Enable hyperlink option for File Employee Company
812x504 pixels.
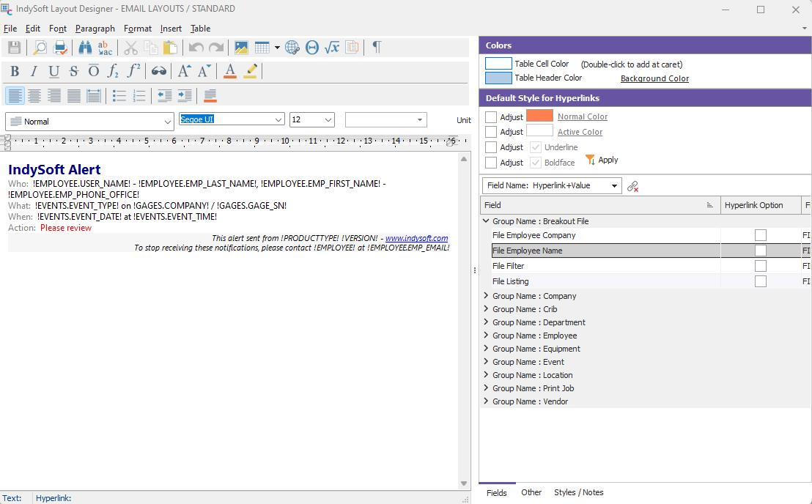(760, 235)
